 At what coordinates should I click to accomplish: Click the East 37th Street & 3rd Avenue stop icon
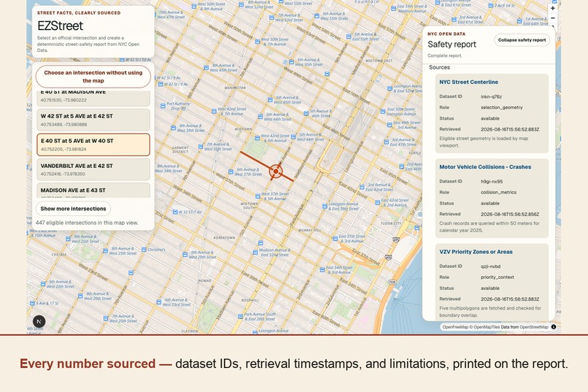click(x=335, y=238)
